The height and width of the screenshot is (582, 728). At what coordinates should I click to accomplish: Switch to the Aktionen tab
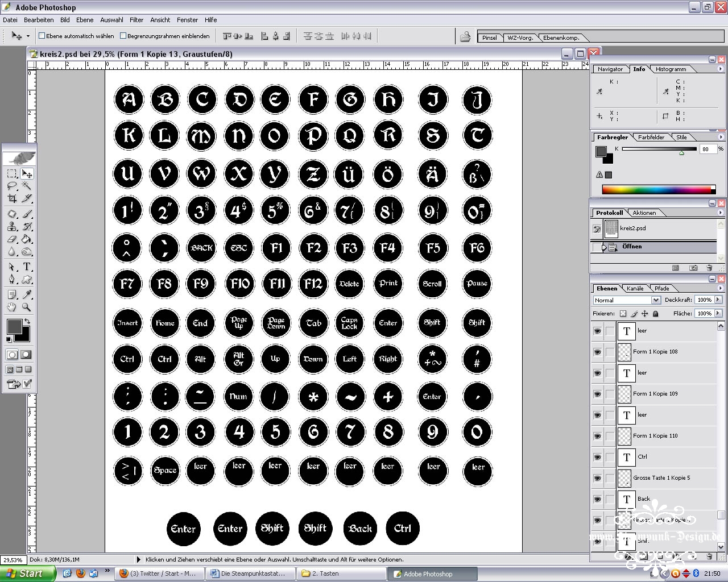(644, 213)
